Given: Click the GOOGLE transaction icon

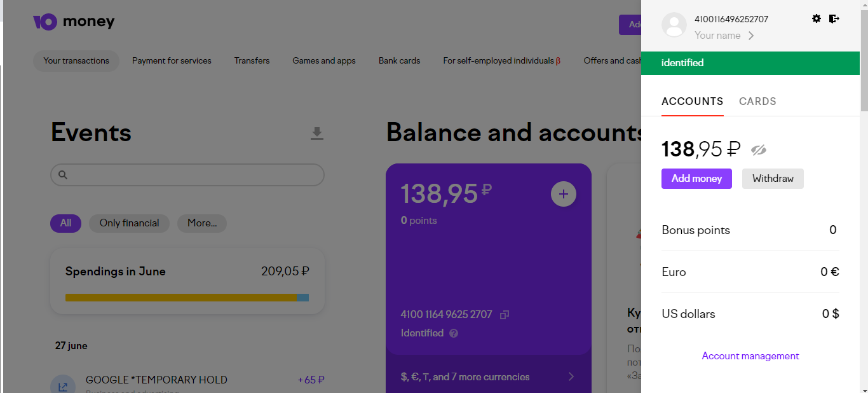Looking at the screenshot, I should [63, 385].
